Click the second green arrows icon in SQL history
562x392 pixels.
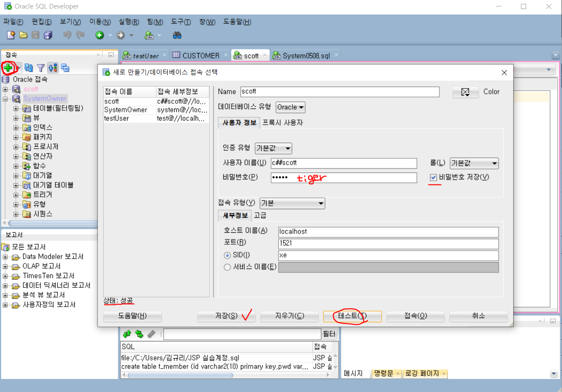tap(139, 333)
